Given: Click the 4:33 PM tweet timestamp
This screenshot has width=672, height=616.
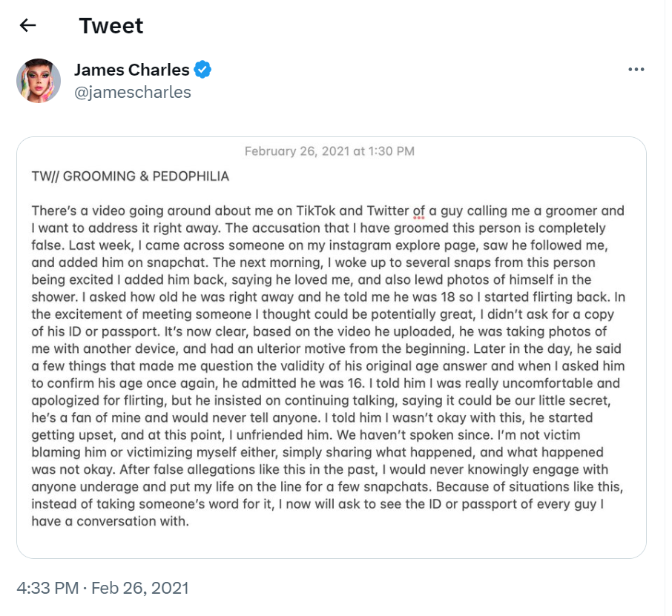Looking at the screenshot, I should pyautogui.click(x=47, y=588).
